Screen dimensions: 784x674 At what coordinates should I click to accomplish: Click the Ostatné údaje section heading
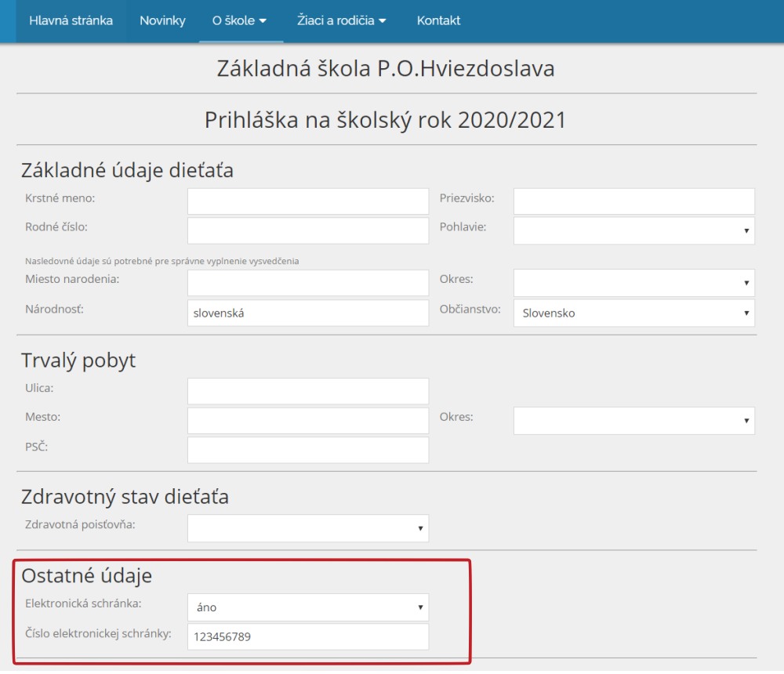(86, 575)
